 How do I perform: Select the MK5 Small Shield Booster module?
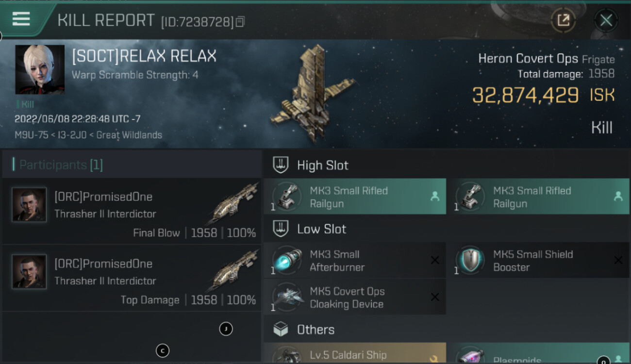coord(538,260)
